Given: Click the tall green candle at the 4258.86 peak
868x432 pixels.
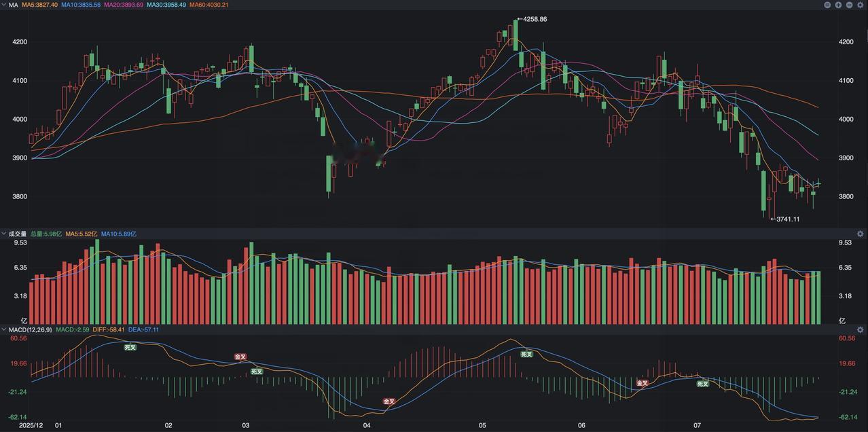Looking at the screenshot, I should tap(516, 35).
